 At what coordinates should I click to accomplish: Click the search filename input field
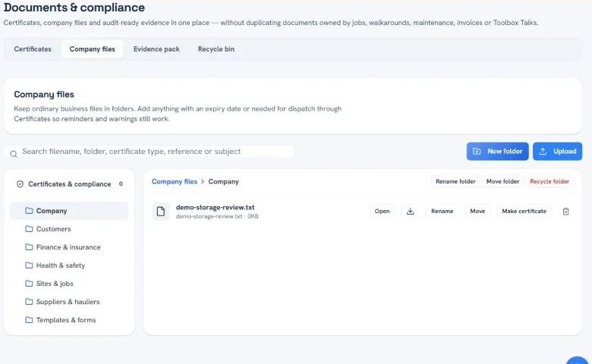(150, 152)
